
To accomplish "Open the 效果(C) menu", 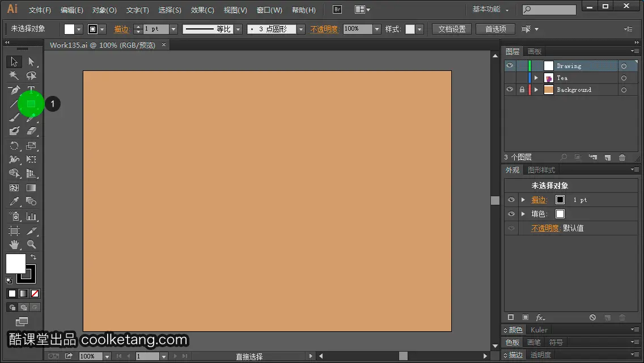I will [202, 10].
